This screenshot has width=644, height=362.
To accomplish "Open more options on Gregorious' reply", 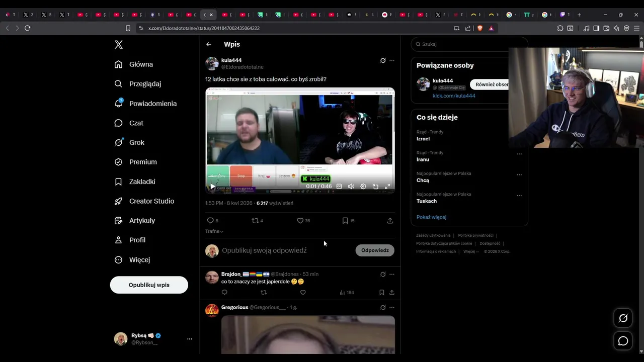I will point(392,308).
